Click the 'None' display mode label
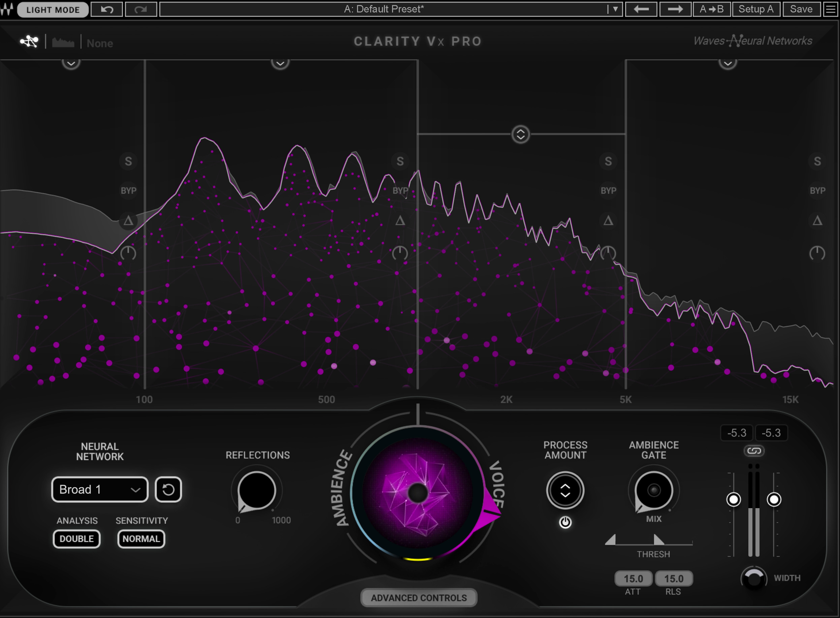 pyautogui.click(x=100, y=43)
